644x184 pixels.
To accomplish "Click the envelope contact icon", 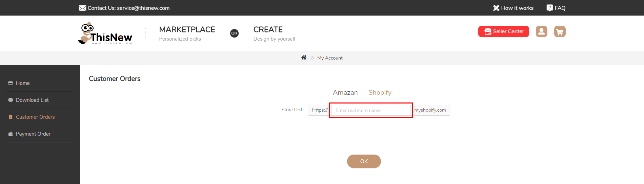I will [x=82, y=8].
